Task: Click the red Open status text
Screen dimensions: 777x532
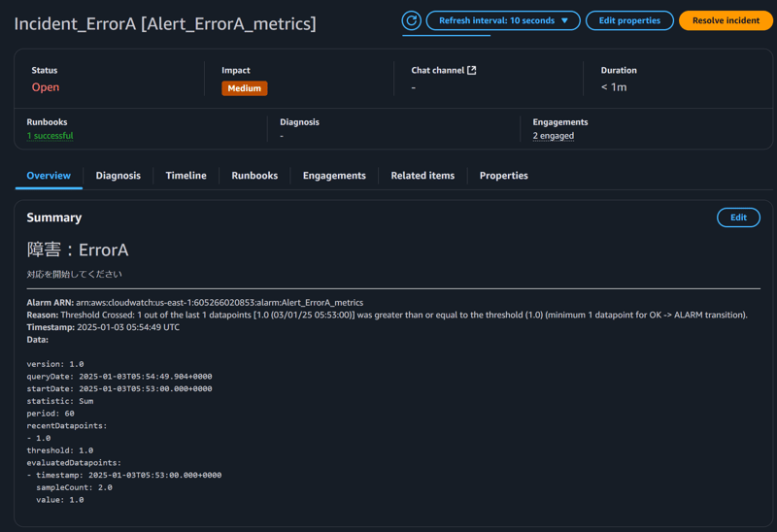Action: (x=46, y=87)
